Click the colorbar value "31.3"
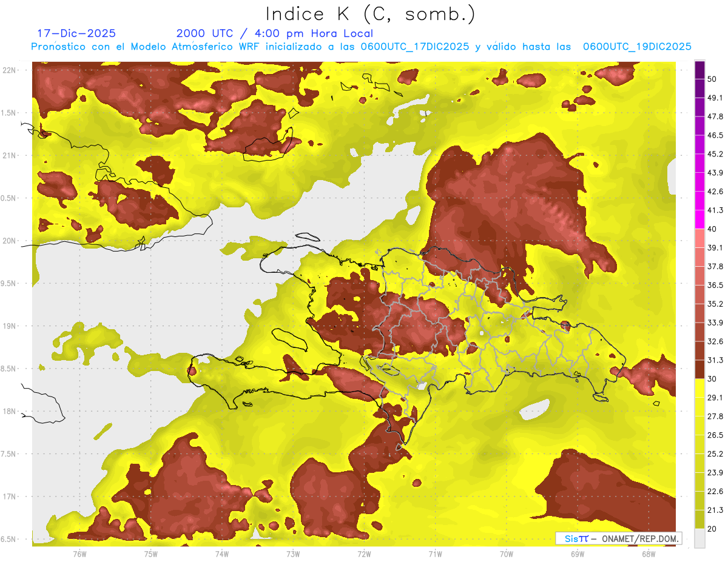Image resolution: width=728 pixels, height=562 pixels. [715, 360]
